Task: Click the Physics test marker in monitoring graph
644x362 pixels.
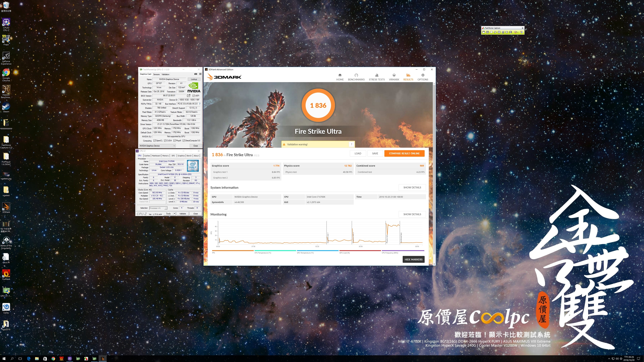Action: [387, 239]
